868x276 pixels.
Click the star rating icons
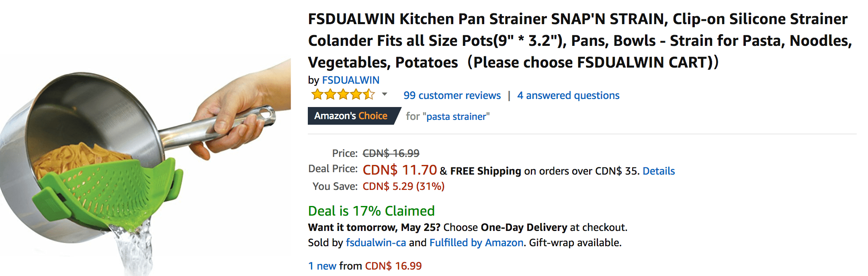(343, 95)
